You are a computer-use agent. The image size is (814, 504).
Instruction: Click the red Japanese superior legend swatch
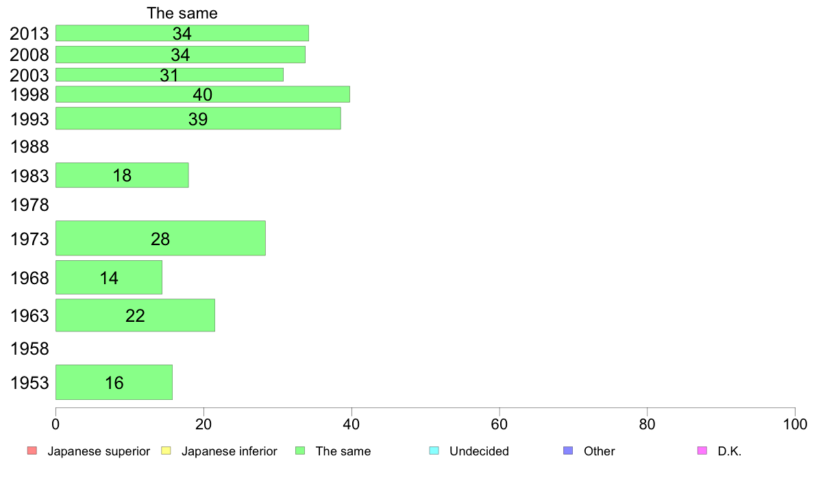[x=32, y=451]
